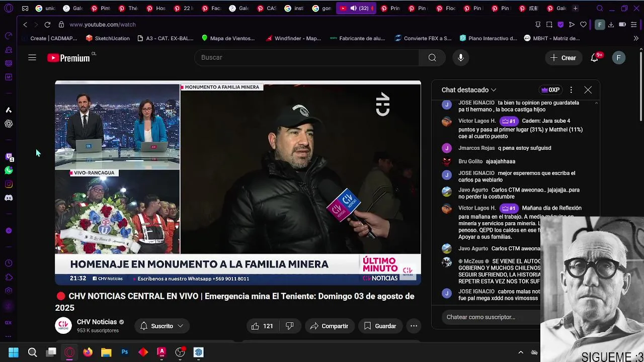Mute the tab via speaker icon
Image resolution: width=644 pixels, height=362 pixels.
[353, 9]
